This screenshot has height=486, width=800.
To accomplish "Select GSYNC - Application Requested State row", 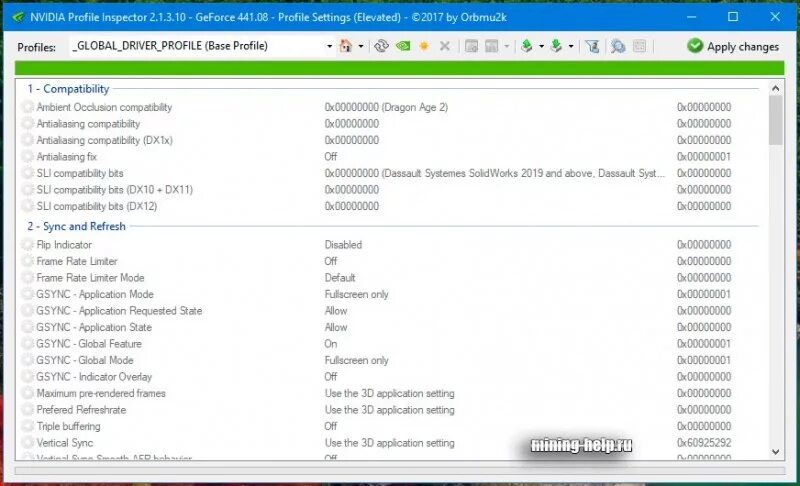I will click(x=390, y=311).
